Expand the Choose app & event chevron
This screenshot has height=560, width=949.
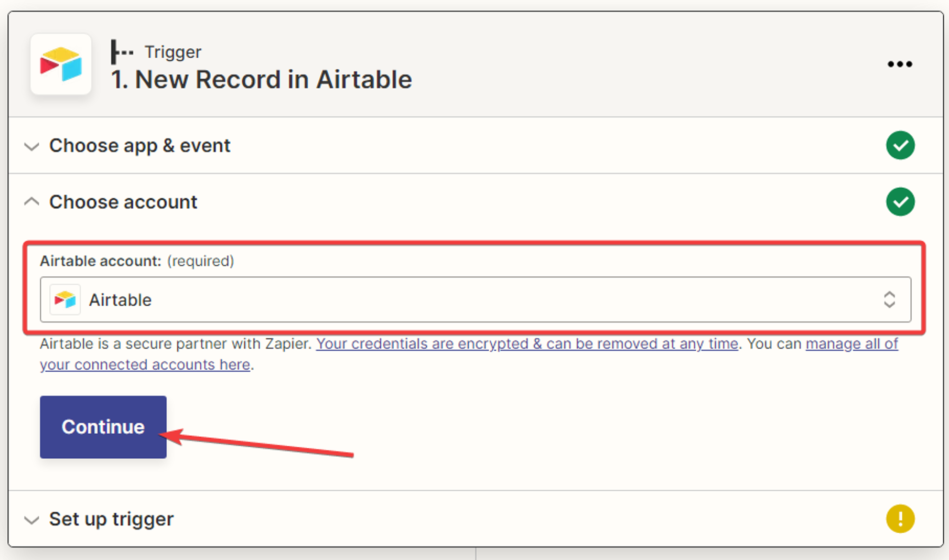coord(32,146)
